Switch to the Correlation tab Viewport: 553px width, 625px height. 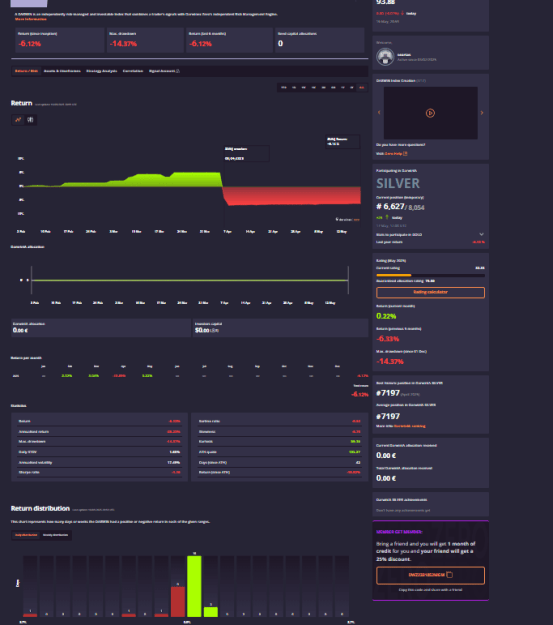click(133, 71)
